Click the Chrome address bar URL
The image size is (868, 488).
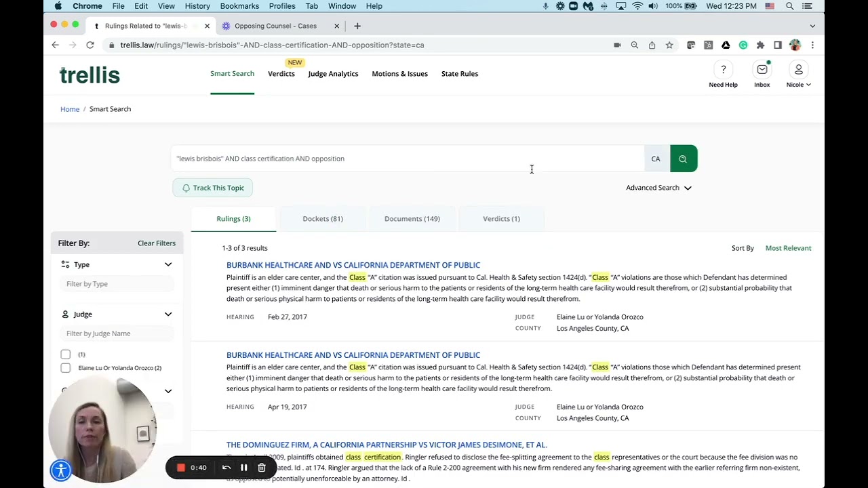[272, 45]
